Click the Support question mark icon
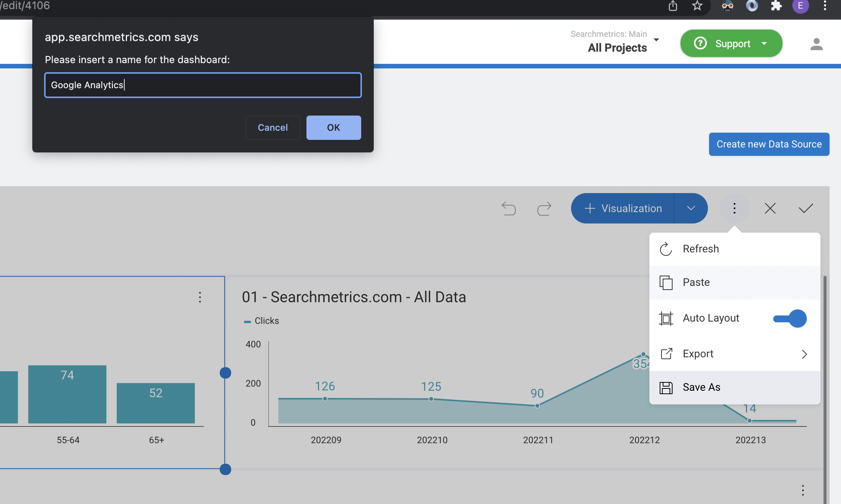The image size is (841, 504). [700, 43]
